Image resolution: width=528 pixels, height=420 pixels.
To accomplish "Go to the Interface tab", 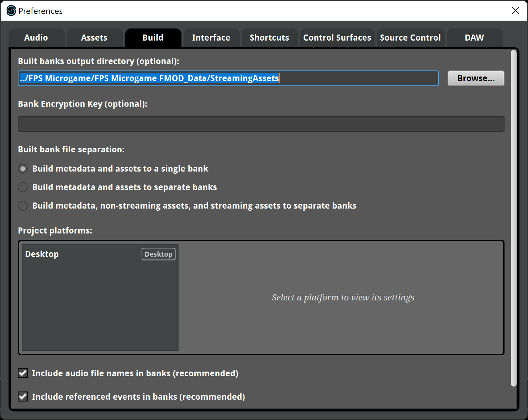I will (211, 38).
